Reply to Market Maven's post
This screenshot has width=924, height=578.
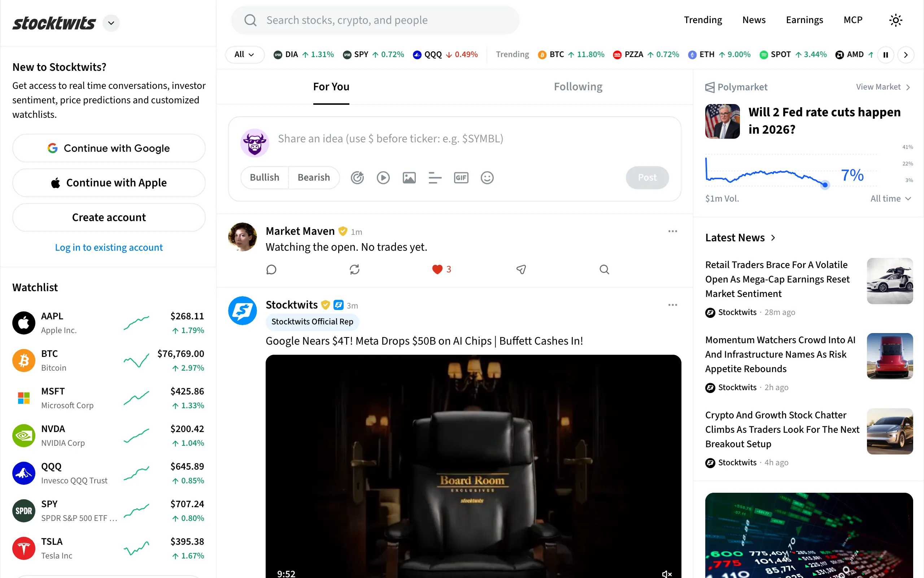(x=271, y=269)
